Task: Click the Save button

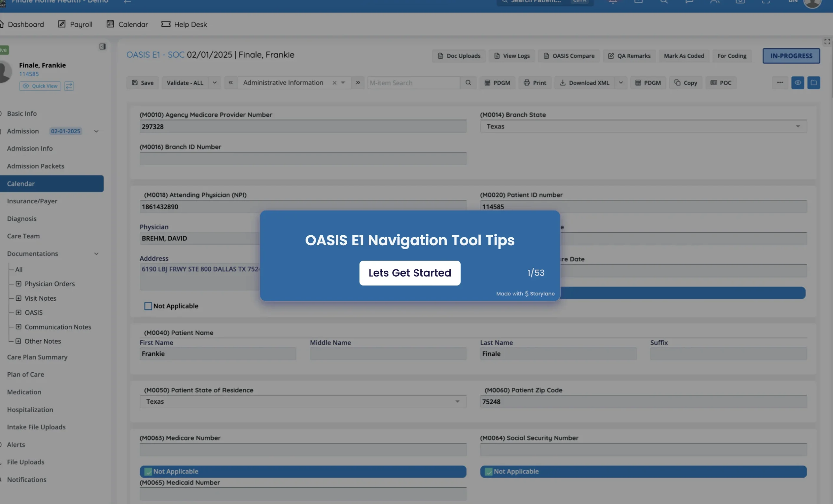Action: [143, 82]
